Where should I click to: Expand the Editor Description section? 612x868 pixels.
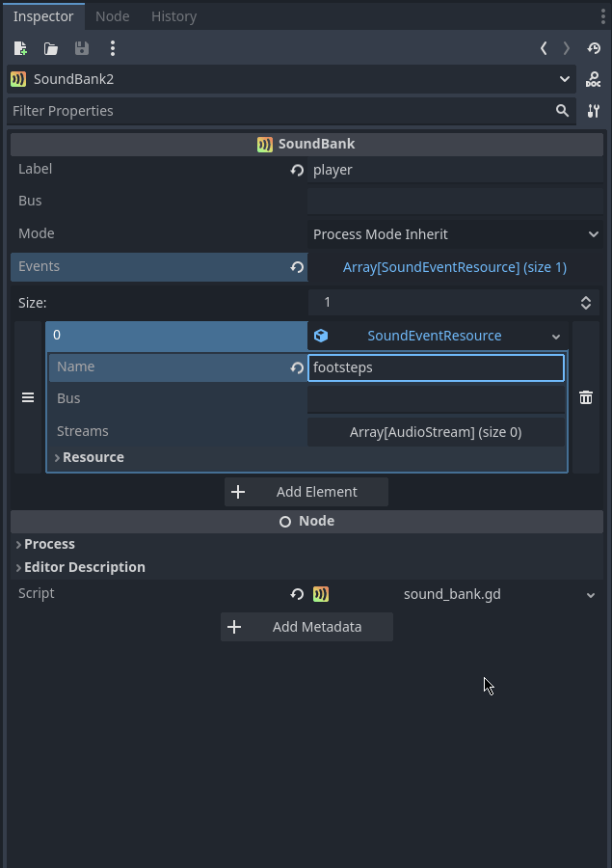(x=84, y=567)
